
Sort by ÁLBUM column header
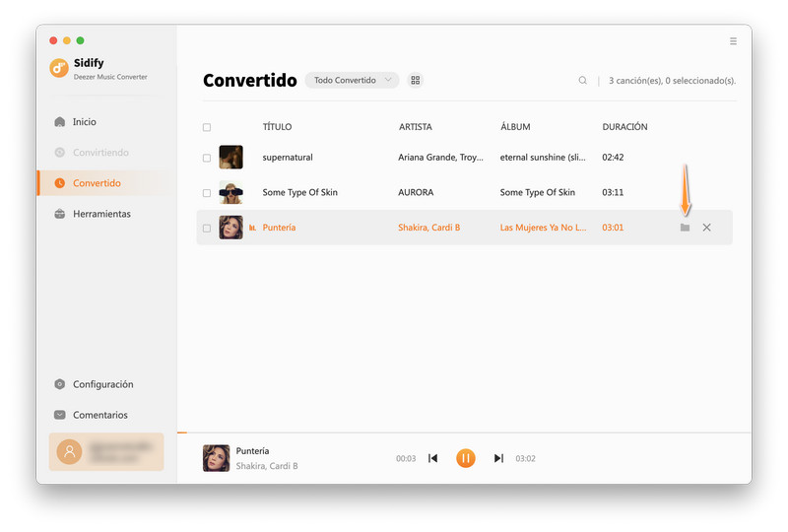[515, 127]
